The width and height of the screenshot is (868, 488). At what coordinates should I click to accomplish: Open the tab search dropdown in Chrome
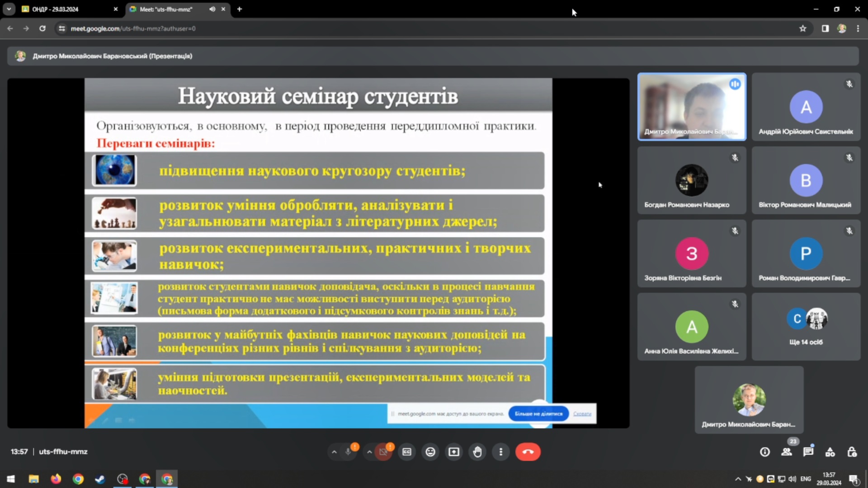point(9,9)
